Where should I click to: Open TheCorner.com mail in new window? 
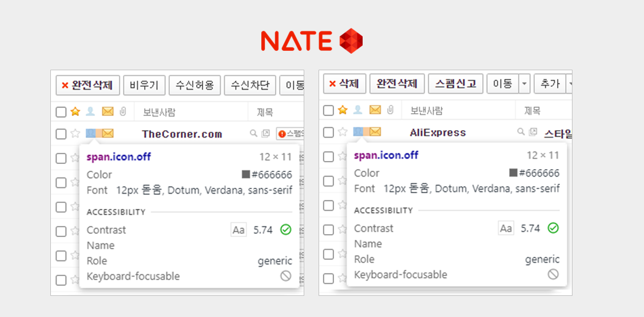pyautogui.click(x=265, y=133)
